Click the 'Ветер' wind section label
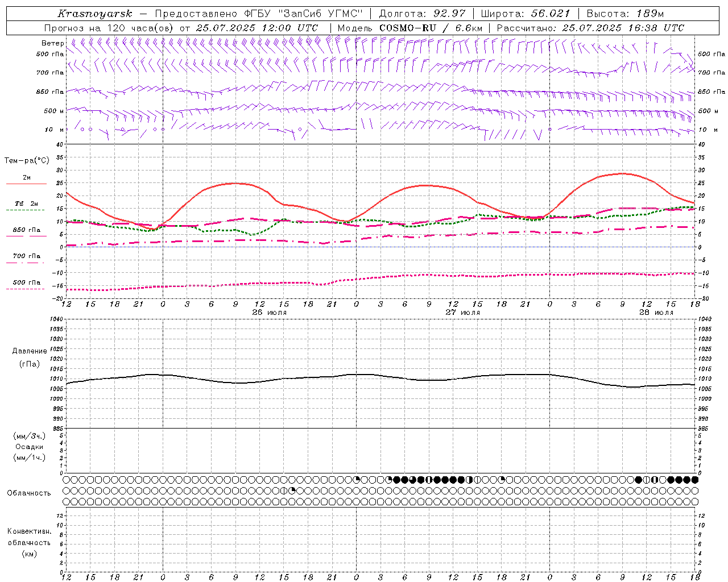Image resolution: width=728 pixels, height=582 pixels. click(x=52, y=43)
